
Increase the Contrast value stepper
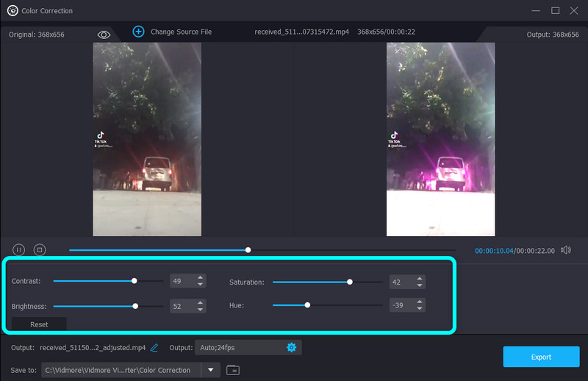tap(199, 277)
